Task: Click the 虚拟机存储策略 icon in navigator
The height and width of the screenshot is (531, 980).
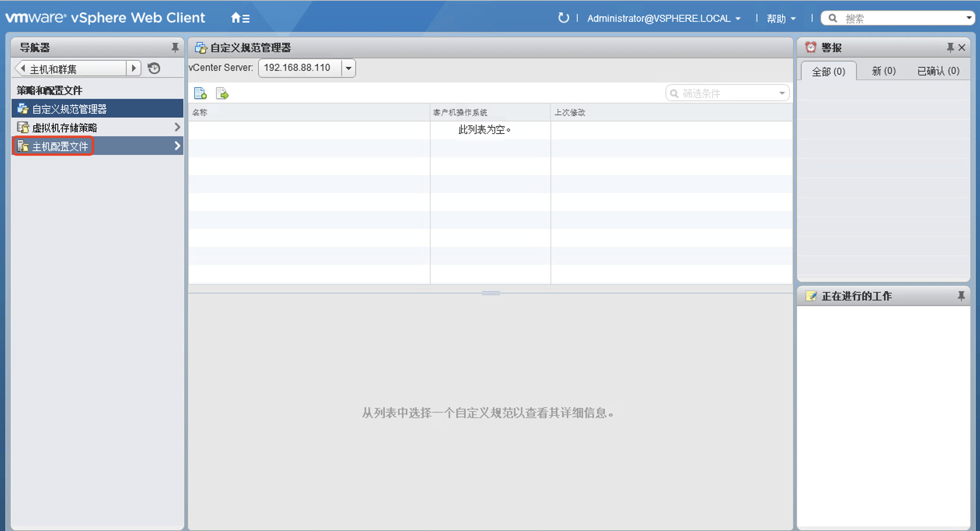Action: pyautogui.click(x=23, y=128)
